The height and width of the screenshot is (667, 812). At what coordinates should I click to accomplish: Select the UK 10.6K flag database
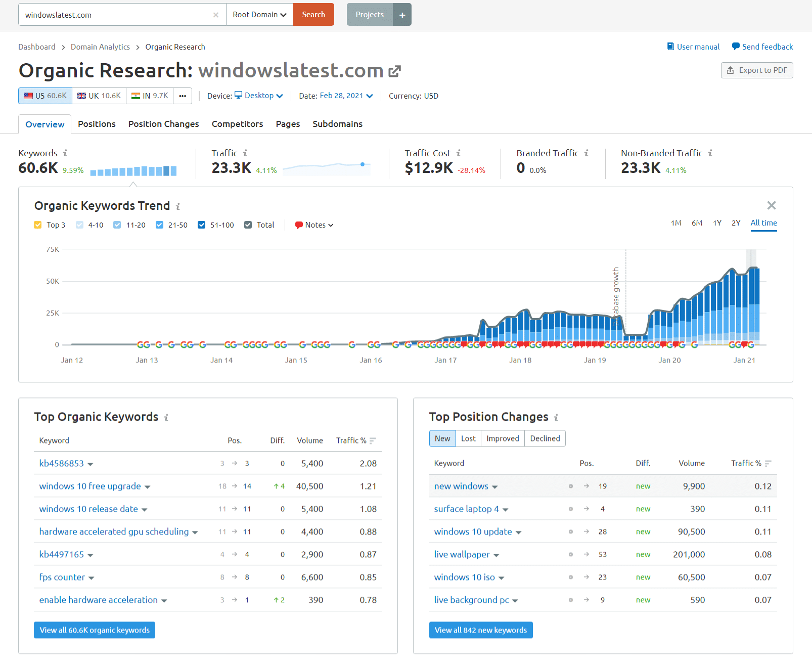[x=99, y=96]
